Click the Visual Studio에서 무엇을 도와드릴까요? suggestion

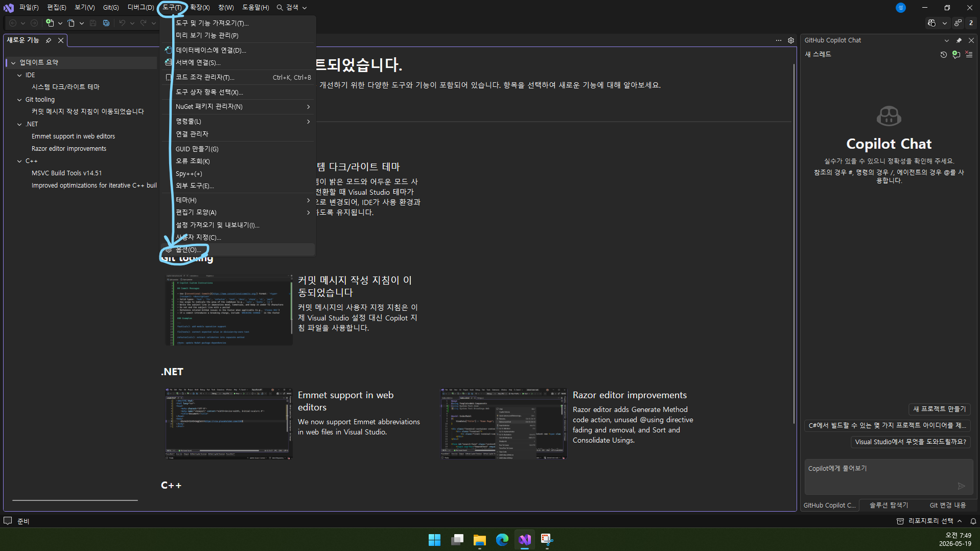911,442
